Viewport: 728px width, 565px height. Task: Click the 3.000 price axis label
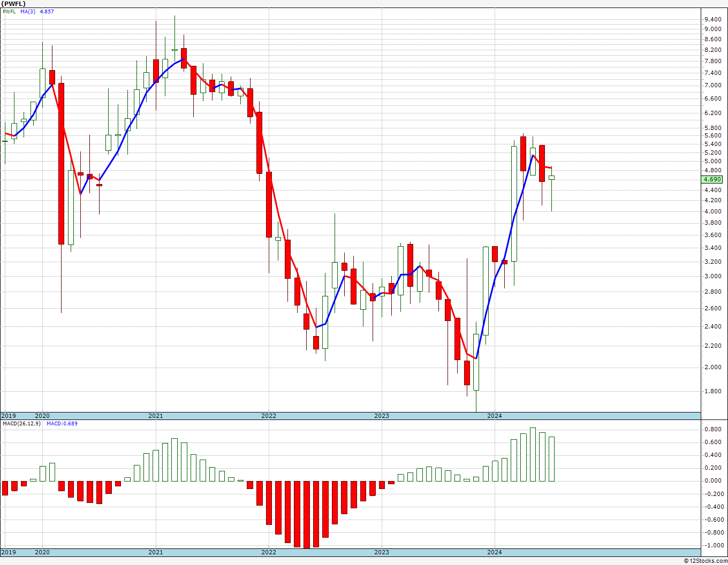point(714,276)
